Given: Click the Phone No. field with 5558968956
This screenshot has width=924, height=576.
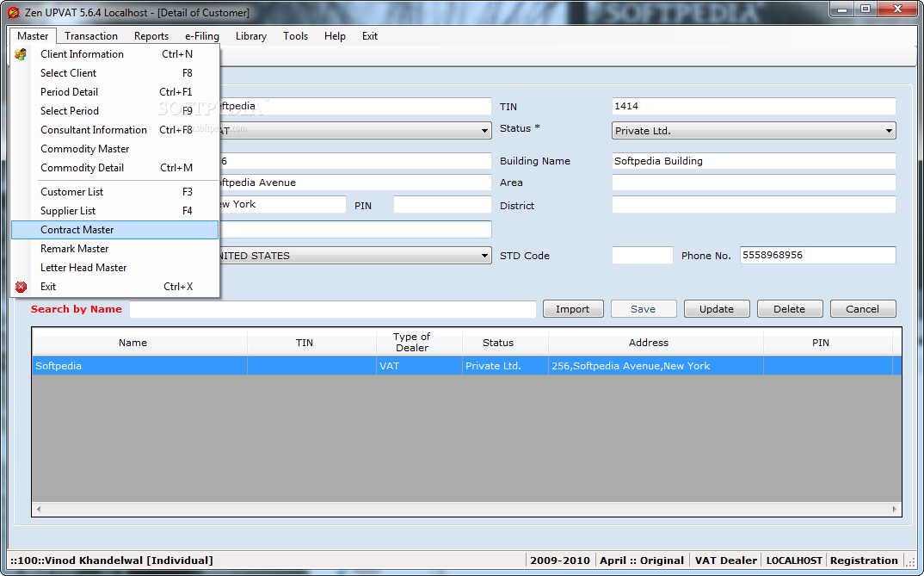Looking at the screenshot, I should [818, 255].
